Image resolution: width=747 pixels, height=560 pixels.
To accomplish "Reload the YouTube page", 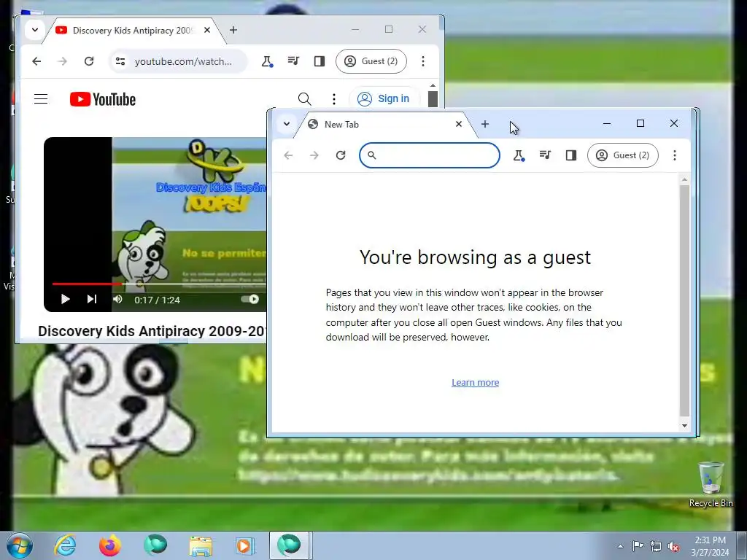I will 89,61.
